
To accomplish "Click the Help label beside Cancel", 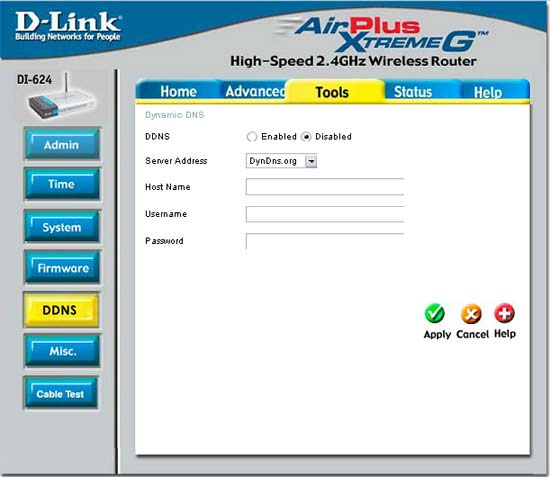I will pyautogui.click(x=505, y=334).
